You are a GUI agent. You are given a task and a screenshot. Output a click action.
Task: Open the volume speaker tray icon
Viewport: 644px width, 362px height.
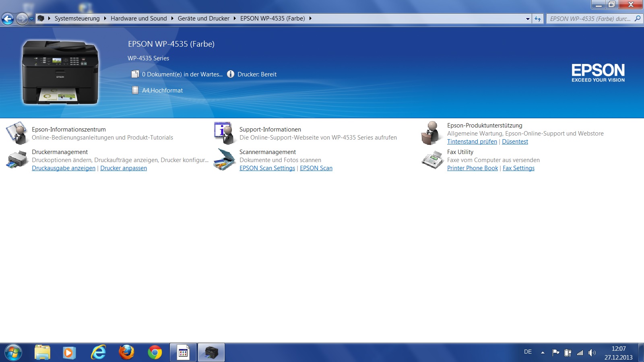click(x=592, y=353)
